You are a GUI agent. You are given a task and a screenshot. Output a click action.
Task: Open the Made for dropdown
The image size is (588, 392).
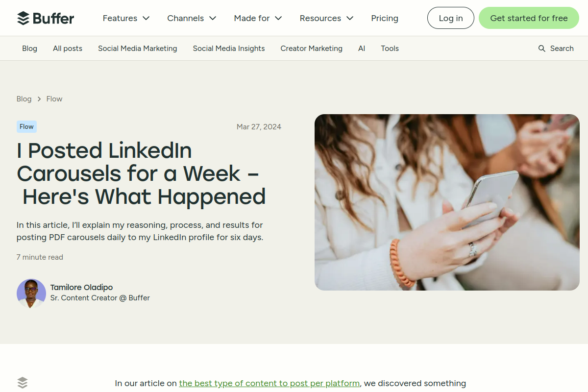(x=257, y=18)
